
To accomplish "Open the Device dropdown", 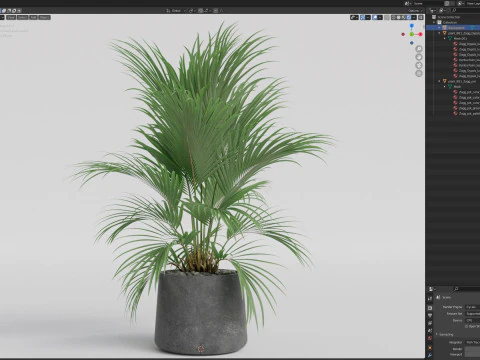I will click(473, 320).
